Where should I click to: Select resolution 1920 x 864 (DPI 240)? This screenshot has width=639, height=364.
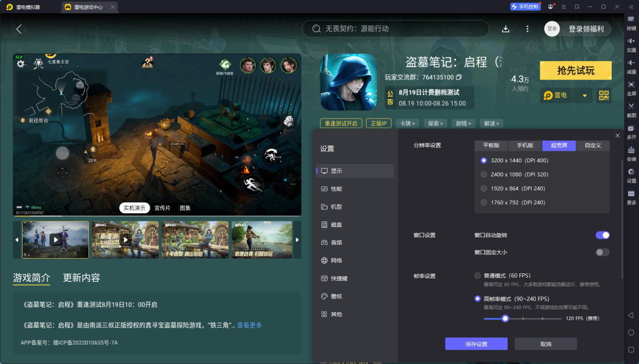click(513, 189)
